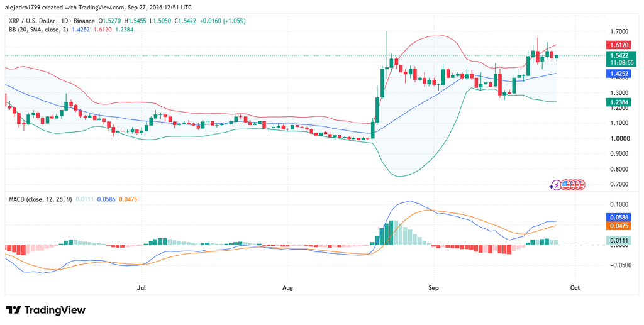
Task: Click the Sep label on time axis
Action: coord(433,289)
